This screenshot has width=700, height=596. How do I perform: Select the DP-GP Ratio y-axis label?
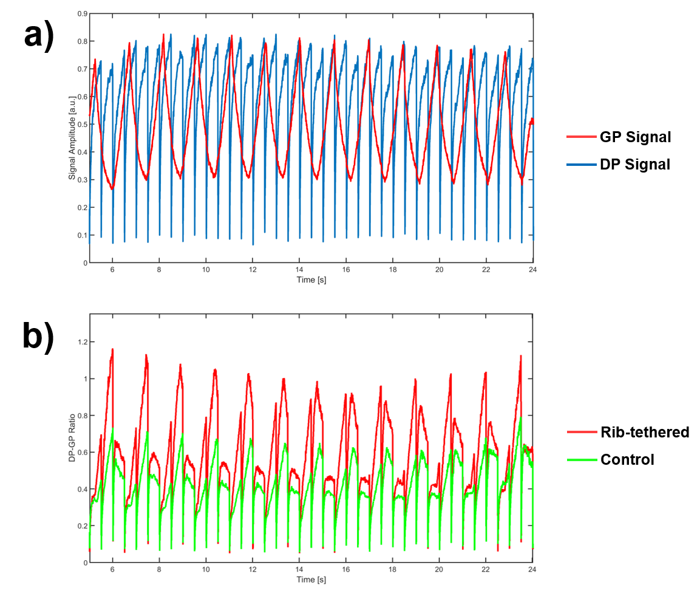72,437
